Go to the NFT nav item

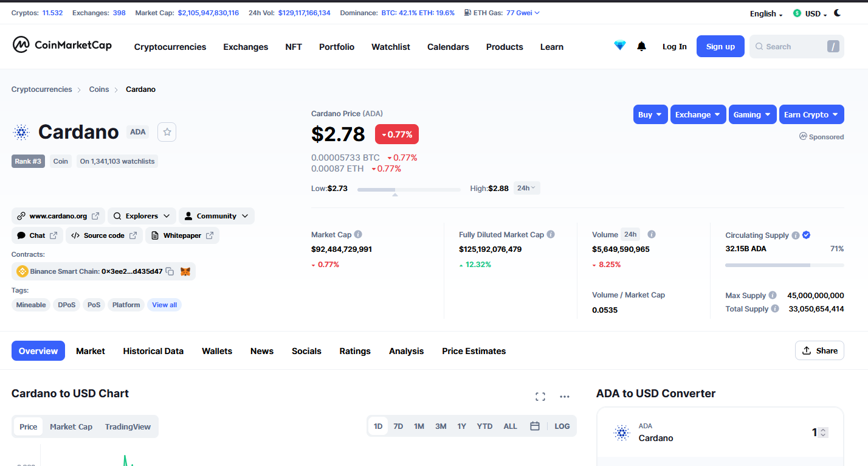pyautogui.click(x=294, y=47)
